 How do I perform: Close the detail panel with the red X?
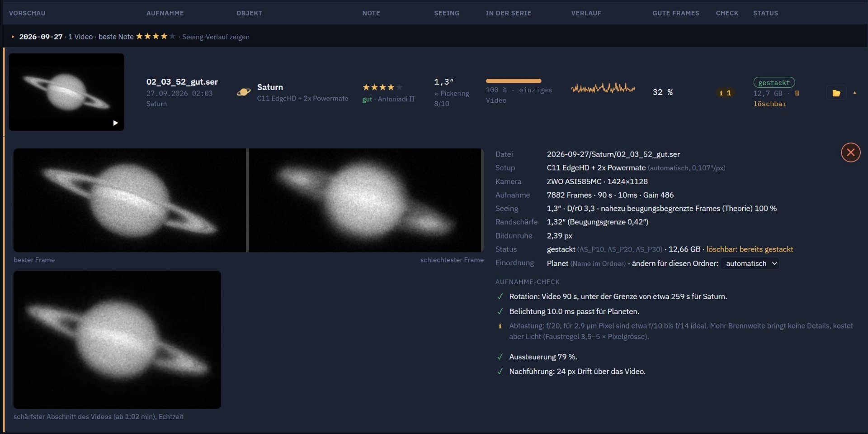tap(850, 153)
